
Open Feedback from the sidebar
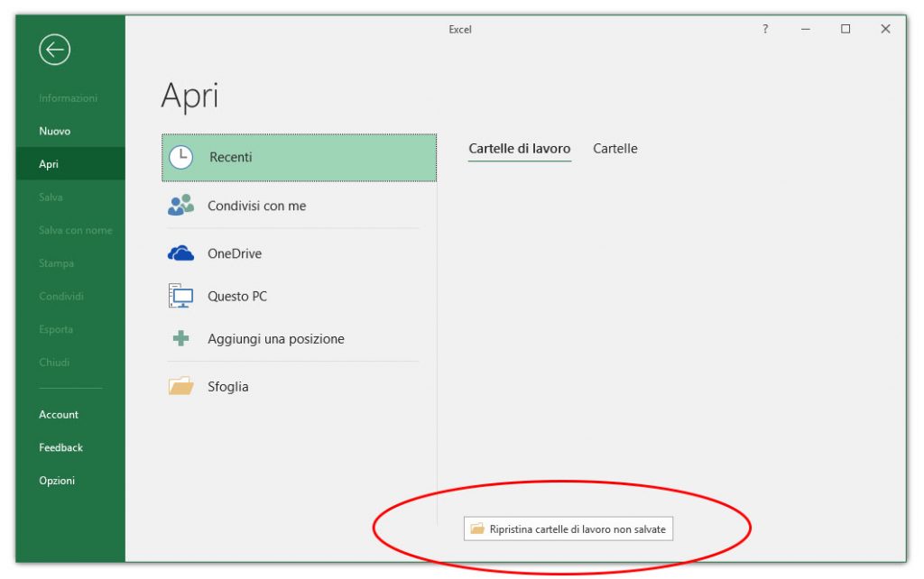point(60,447)
